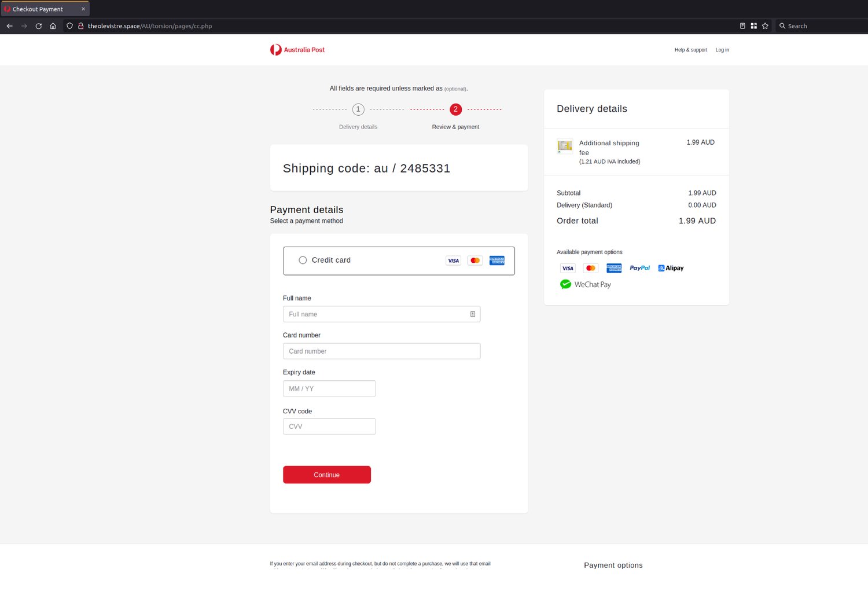
Task: Click the Alipay payment icon
Action: pos(670,268)
